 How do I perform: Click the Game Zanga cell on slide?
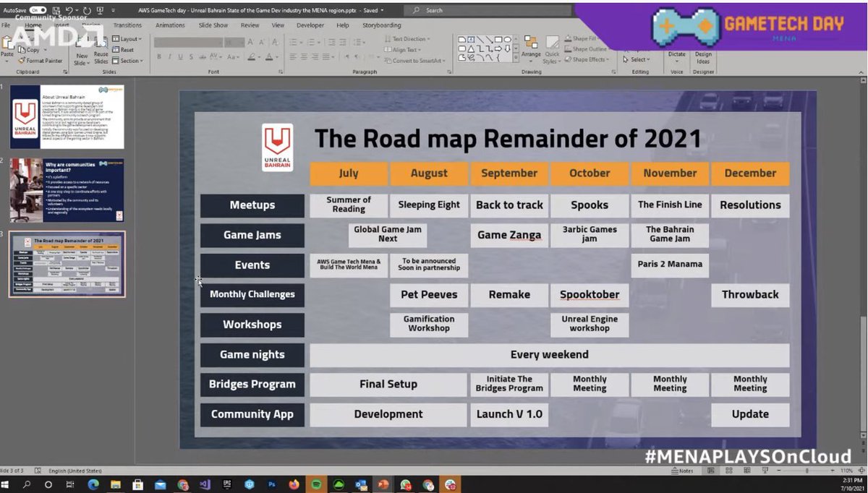[x=509, y=235]
